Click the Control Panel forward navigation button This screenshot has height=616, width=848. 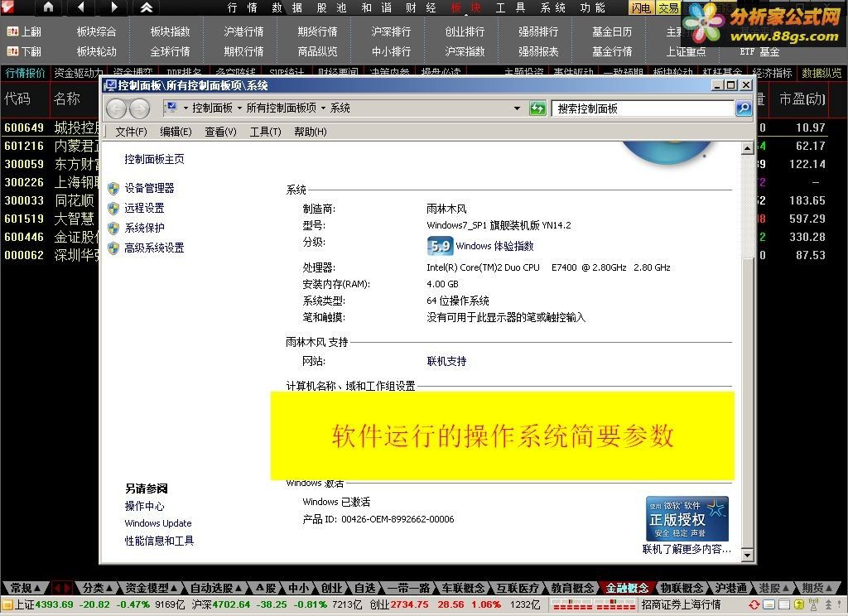(x=139, y=109)
